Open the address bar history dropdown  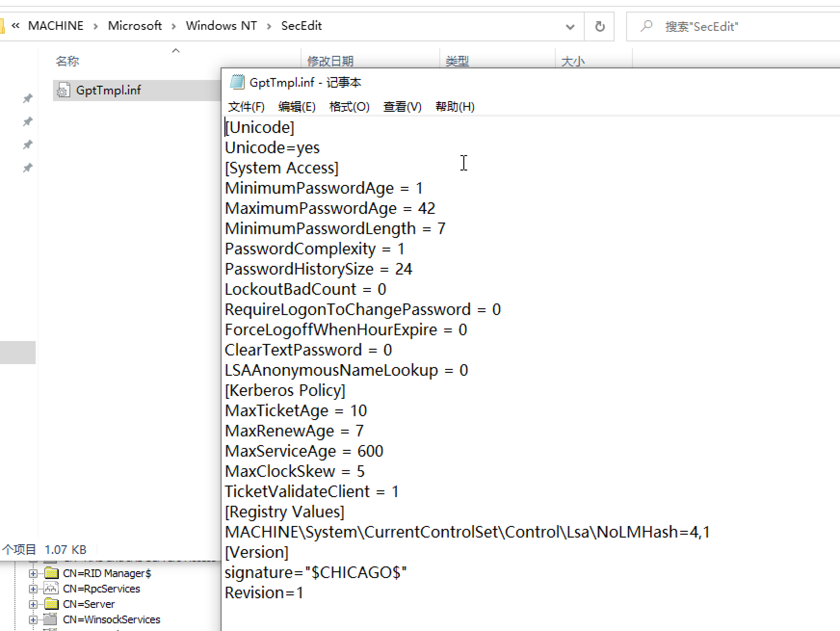tap(570, 26)
